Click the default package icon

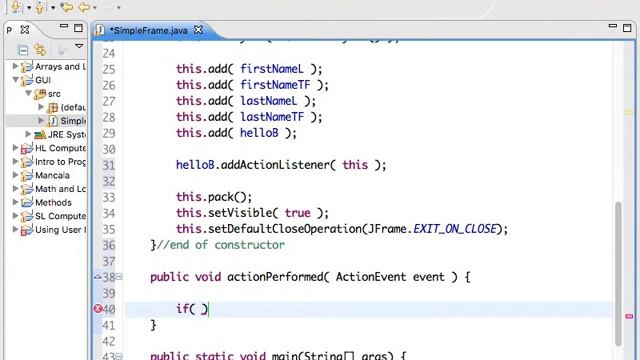[53, 108]
